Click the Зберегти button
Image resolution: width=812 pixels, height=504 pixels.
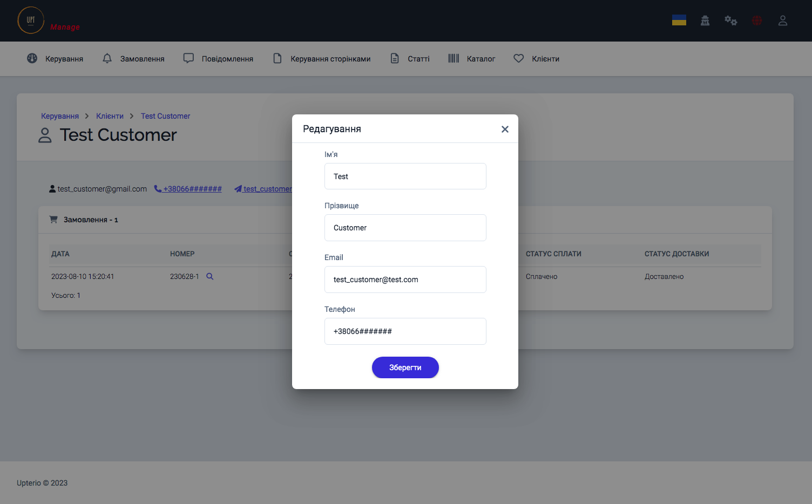pyautogui.click(x=405, y=367)
